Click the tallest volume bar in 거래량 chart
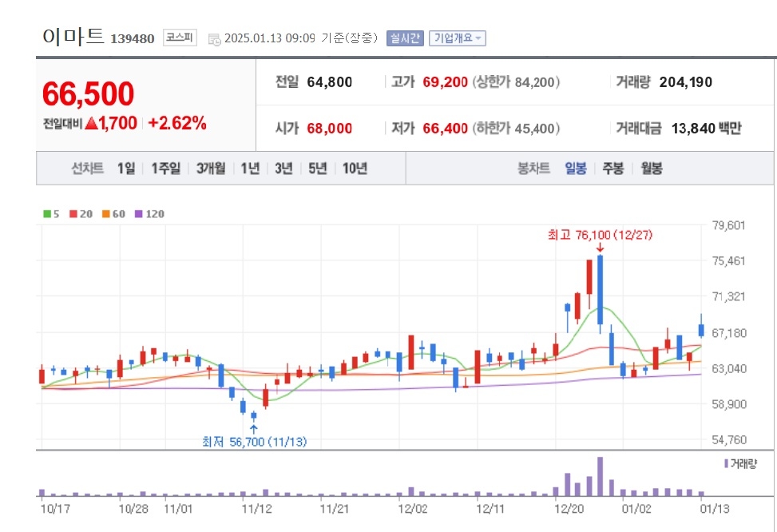 (600, 476)
